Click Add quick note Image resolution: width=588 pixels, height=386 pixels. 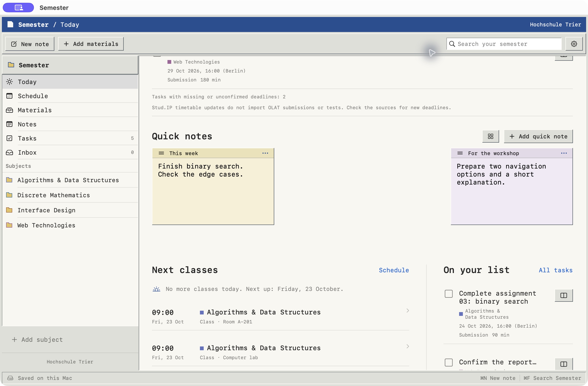pos(538,136)
